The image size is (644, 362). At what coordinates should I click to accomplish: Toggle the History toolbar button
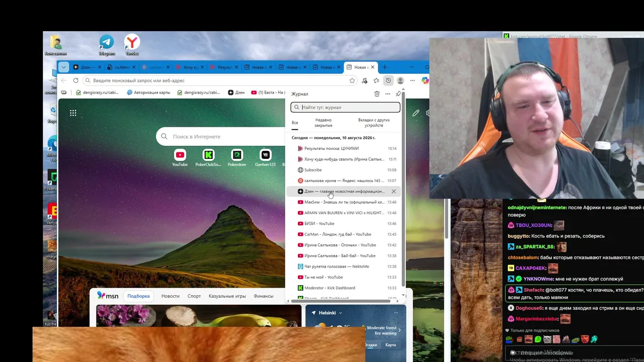[x=388, y=80]
